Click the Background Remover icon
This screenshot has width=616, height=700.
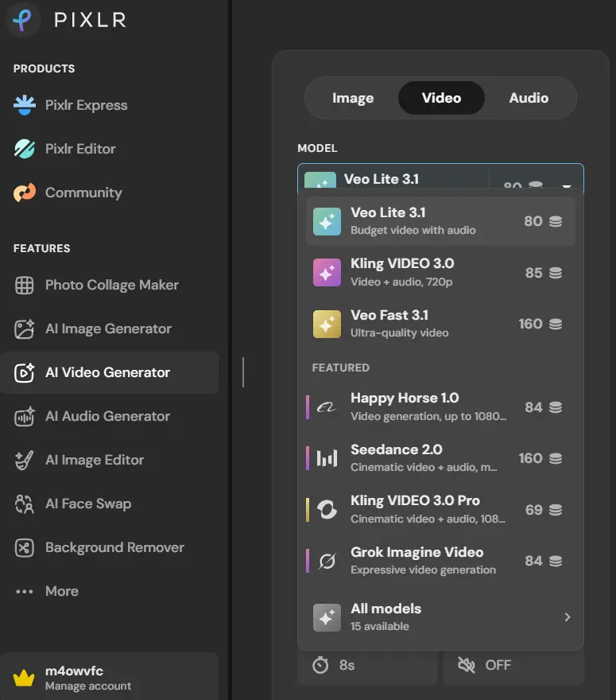(24, 547)
